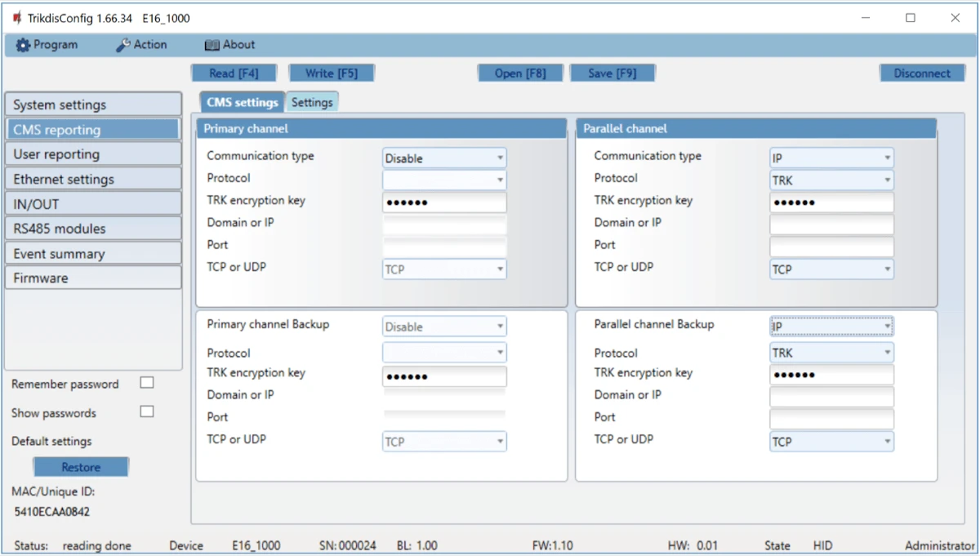This screenshot has height=556, width=980.
Task: Open Parallel channel Protocol dropdown
Action: (831, 180)
